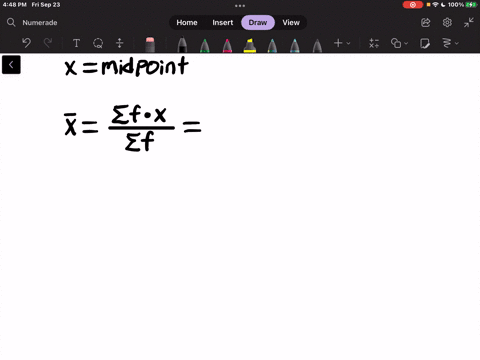Expand the Shapes dropdown arrow

tap(406, 43)
